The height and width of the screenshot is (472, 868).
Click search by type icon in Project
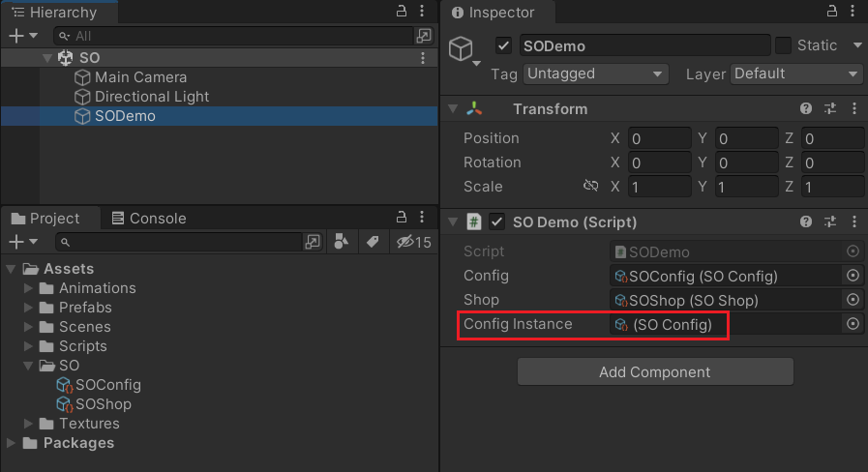pyautogui.click(x=342, y=241)
